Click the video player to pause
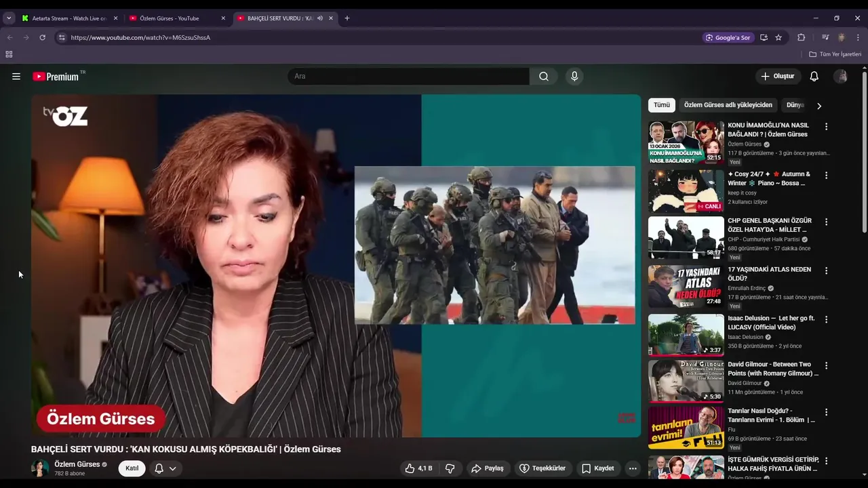868x488 pixels. (x=336, y=266)
